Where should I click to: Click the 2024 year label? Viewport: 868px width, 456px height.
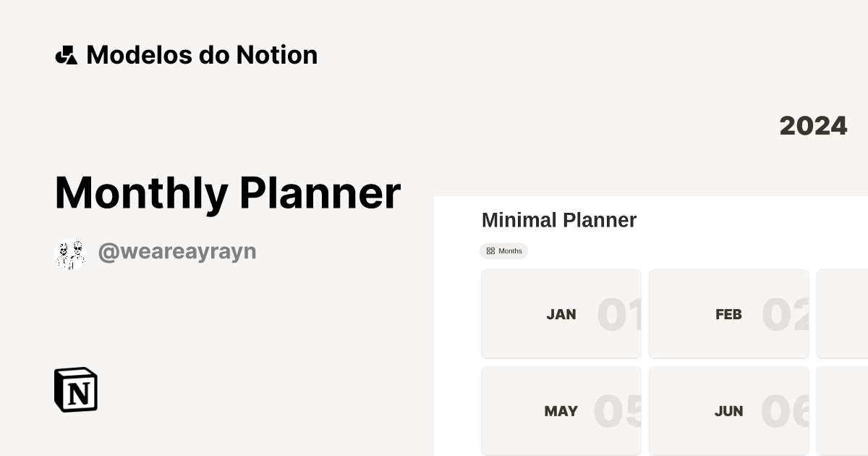(x=813, y=125)
